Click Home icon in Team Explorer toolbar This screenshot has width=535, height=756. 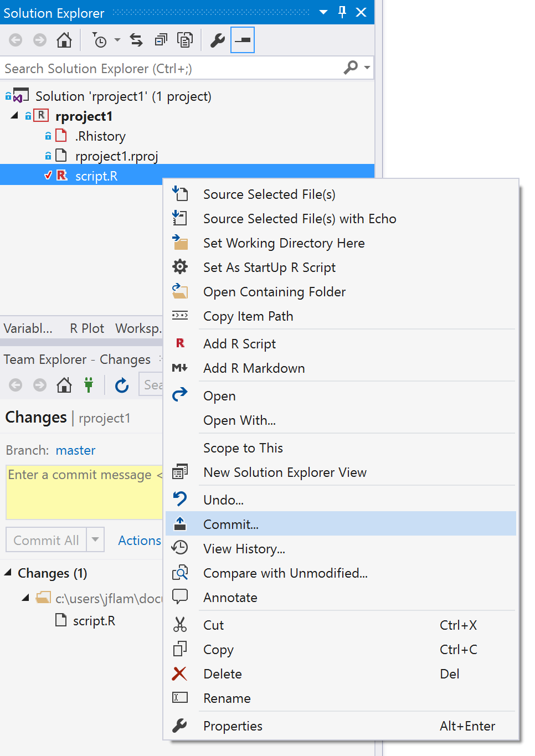click(64, 385)
